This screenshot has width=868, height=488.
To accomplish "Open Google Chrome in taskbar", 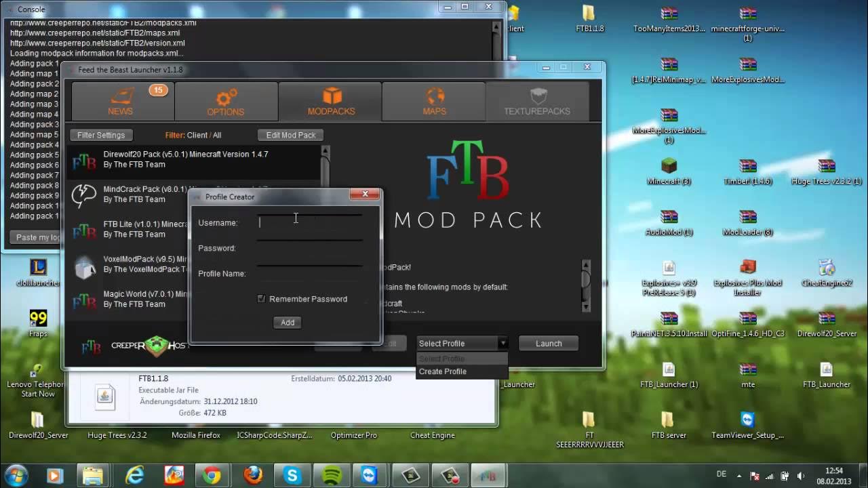I will click(212, 476).
